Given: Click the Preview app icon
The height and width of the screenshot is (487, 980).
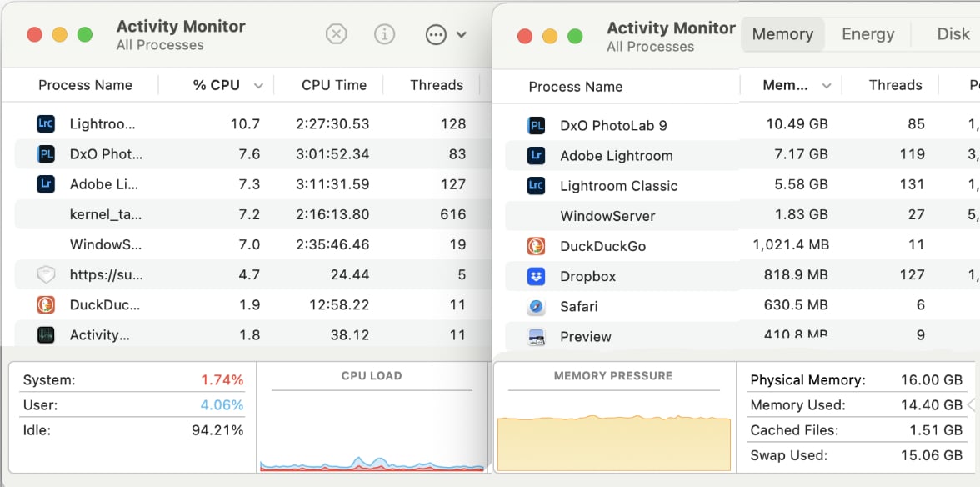Looking at the screenshot, I should pyautogui.click(x=537, y=337).
